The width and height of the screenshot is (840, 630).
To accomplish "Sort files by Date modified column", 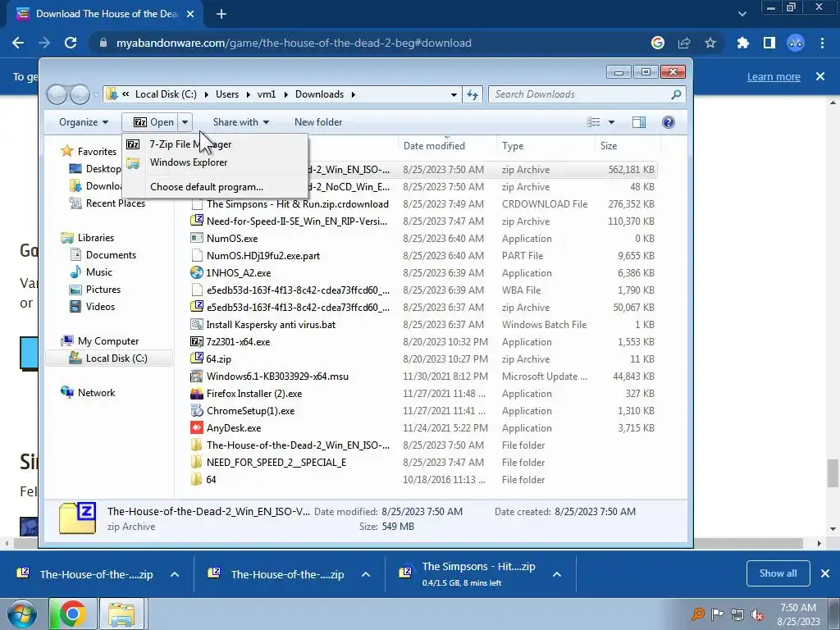I will tap(434, 146).
